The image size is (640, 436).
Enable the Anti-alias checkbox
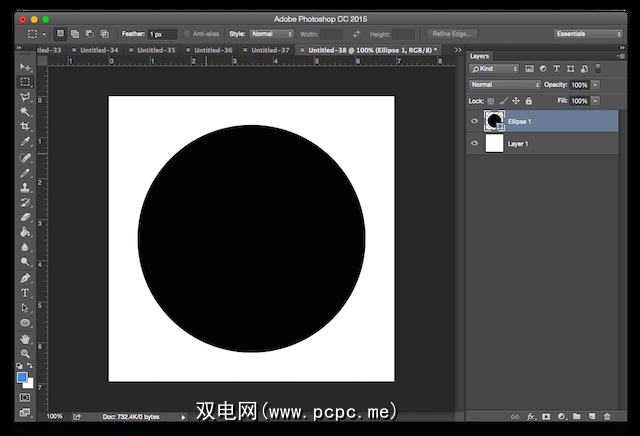click(187, 34)
